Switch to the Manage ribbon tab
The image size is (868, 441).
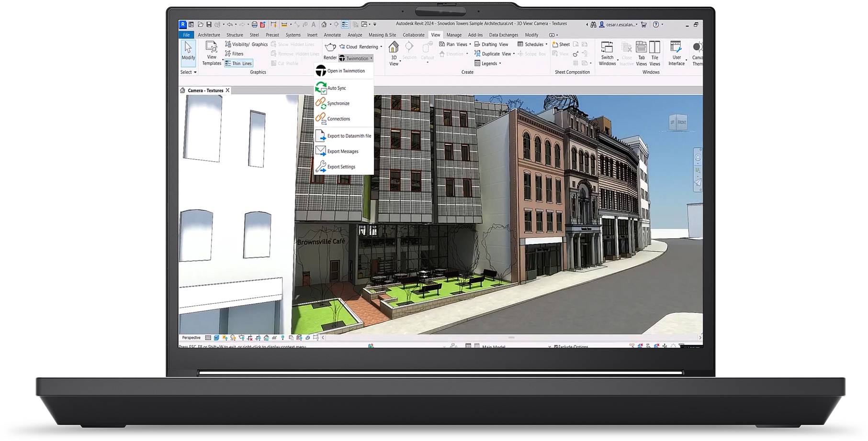454,35
